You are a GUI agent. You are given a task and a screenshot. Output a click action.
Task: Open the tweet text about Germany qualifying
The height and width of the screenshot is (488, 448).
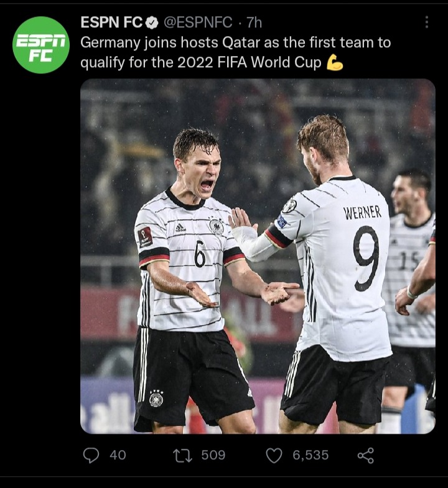(235, 52)
